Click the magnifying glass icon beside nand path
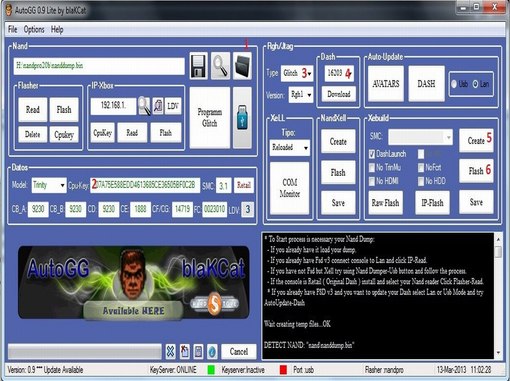The width and height of the screenshot is (510, 381). click(x=220, y=66)
